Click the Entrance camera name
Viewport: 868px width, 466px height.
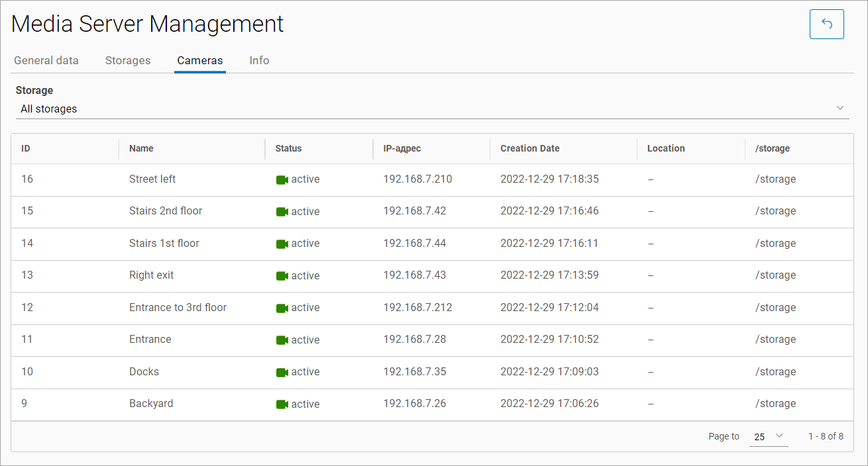(150, 340)
